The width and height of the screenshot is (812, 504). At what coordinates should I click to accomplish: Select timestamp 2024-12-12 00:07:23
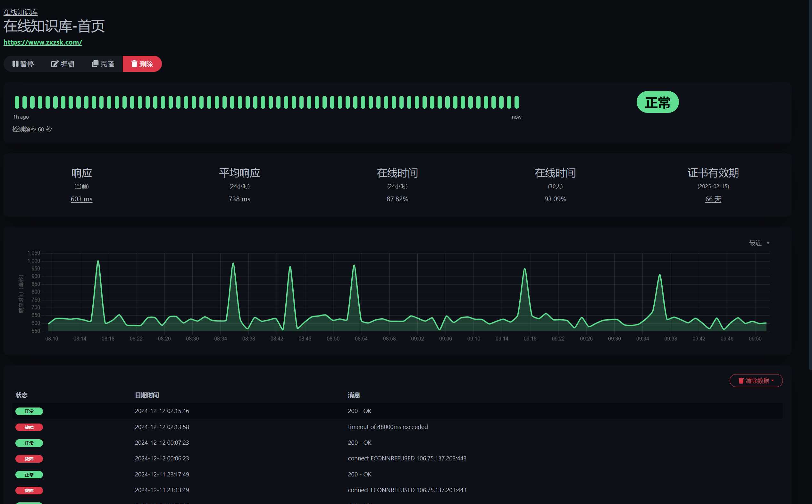[162, 443]
